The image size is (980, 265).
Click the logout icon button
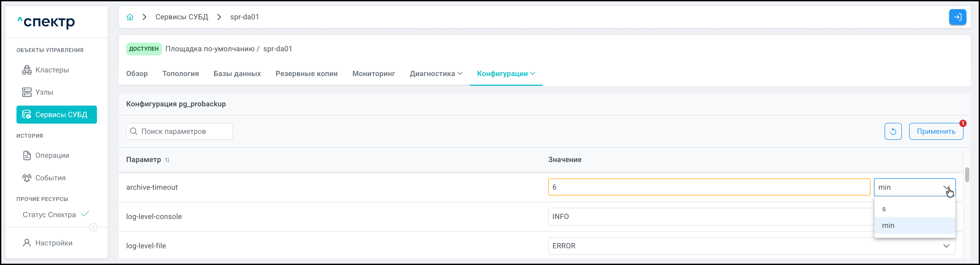tap(957, 17)
